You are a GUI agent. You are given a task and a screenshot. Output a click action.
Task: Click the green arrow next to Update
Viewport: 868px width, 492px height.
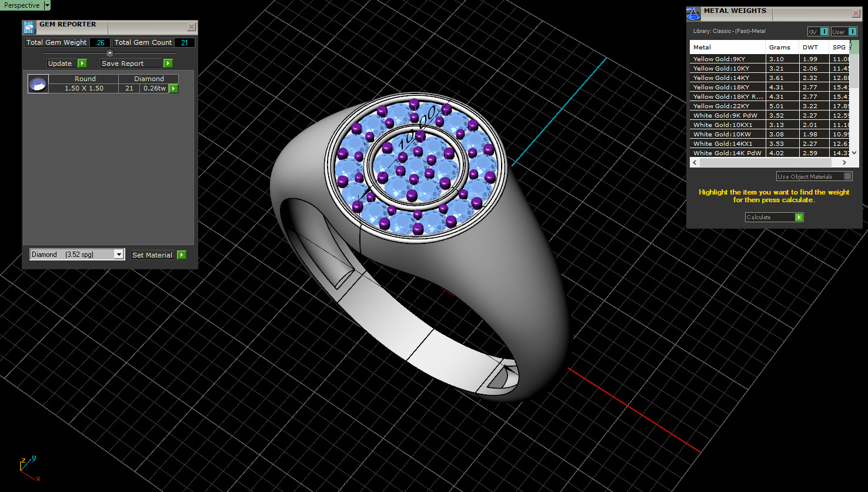pos(82,63)
